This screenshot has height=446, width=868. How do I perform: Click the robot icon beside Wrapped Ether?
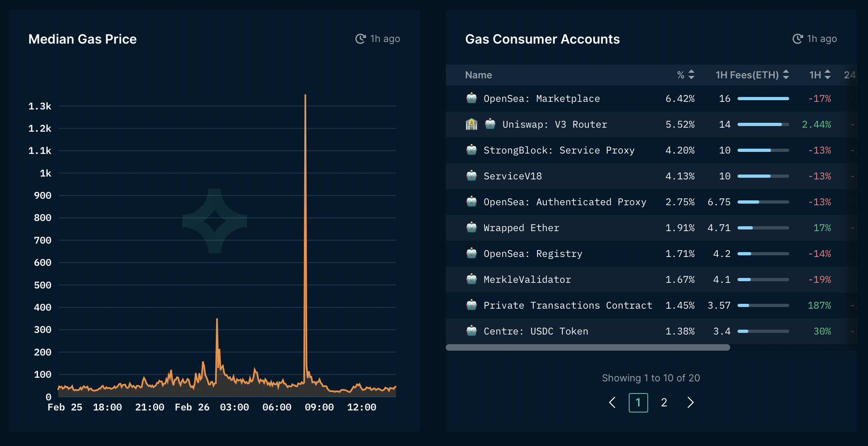point(472,227)
